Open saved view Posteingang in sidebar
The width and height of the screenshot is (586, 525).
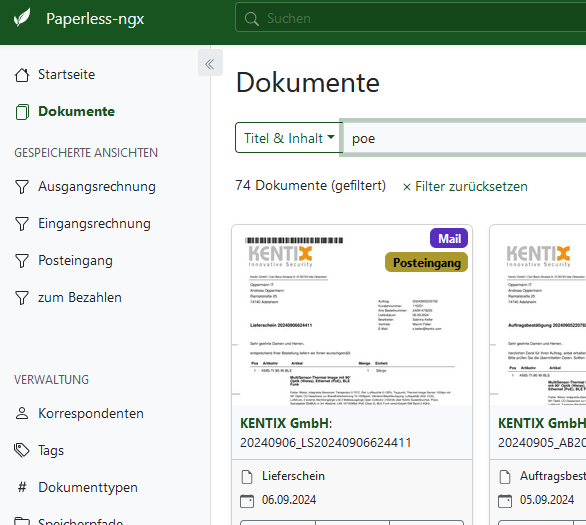coord(75,260)
